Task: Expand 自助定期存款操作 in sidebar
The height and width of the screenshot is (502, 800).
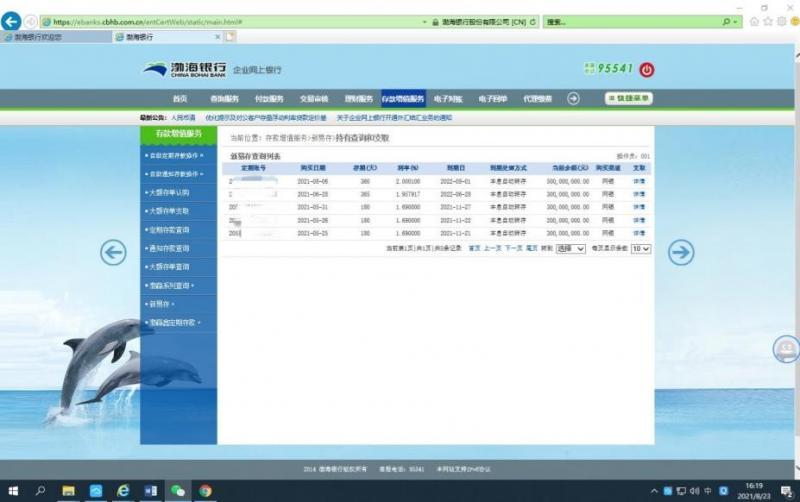Action: click(x=178, y=155)
